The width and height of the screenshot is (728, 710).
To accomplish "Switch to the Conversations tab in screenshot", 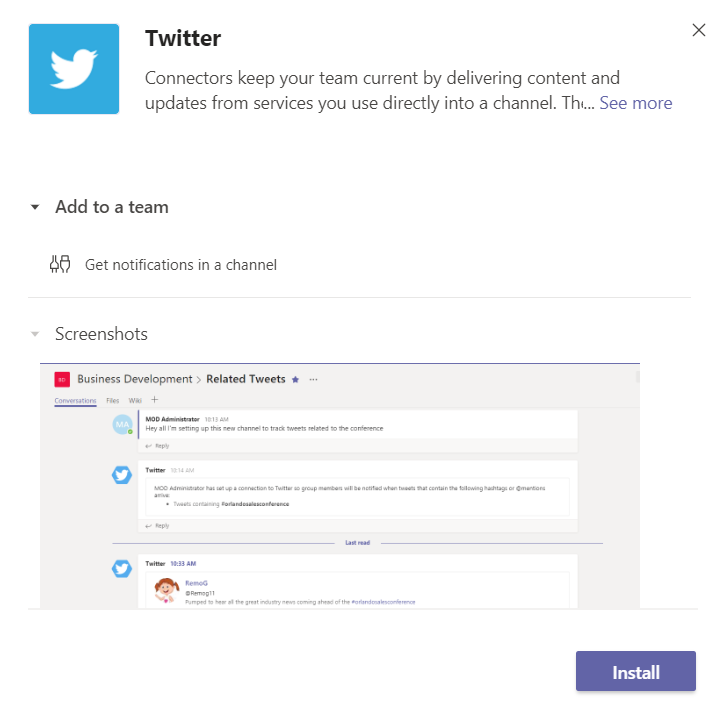I will [x=75, y=401].
